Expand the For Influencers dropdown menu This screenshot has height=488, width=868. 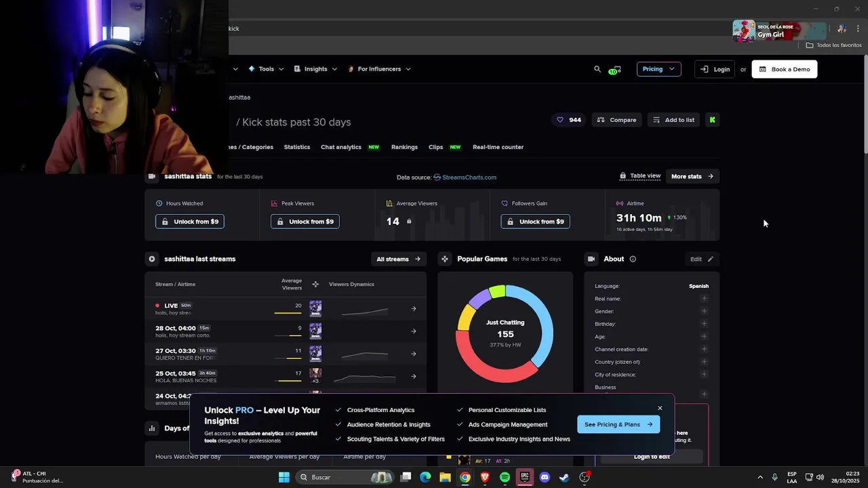click(379, 69)
